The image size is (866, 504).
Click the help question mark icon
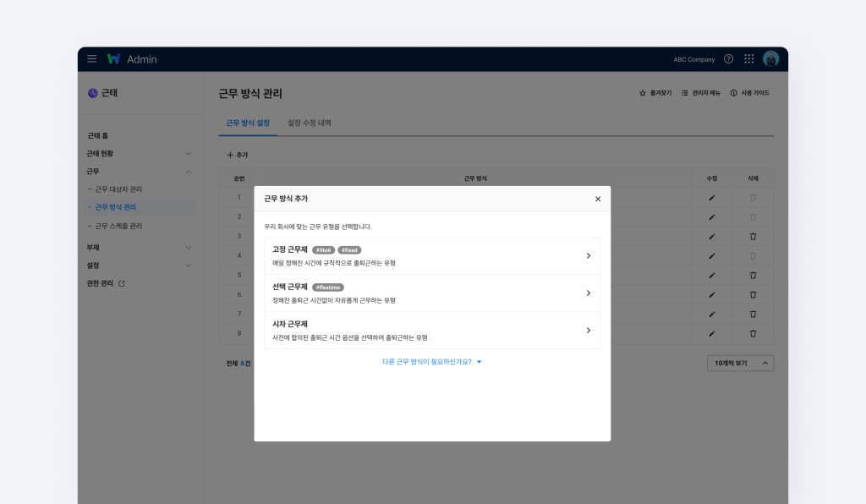[x=728, y=58]
